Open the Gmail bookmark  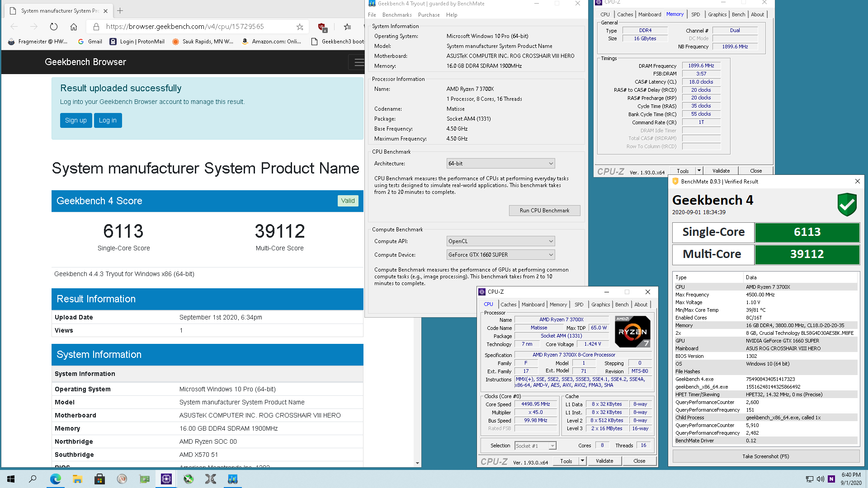(90, 42)
